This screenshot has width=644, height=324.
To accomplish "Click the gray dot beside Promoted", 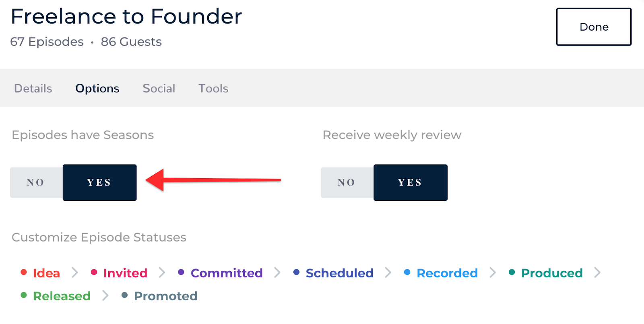I will 125,295.
